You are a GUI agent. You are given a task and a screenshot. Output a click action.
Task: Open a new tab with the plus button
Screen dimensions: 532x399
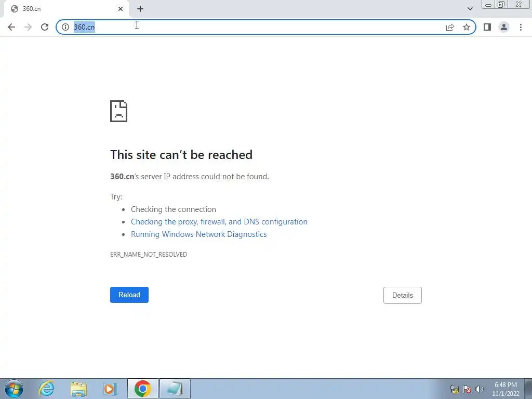pos(140,9)
